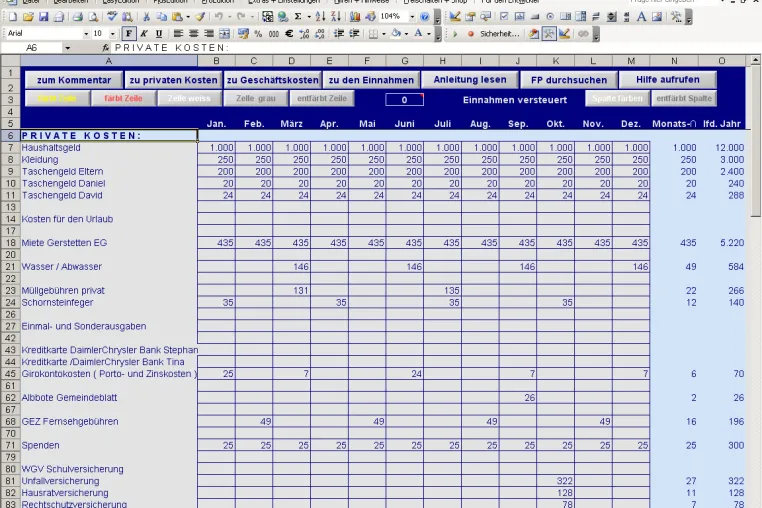Open Help with the blue question mark icon

(424, 17)
